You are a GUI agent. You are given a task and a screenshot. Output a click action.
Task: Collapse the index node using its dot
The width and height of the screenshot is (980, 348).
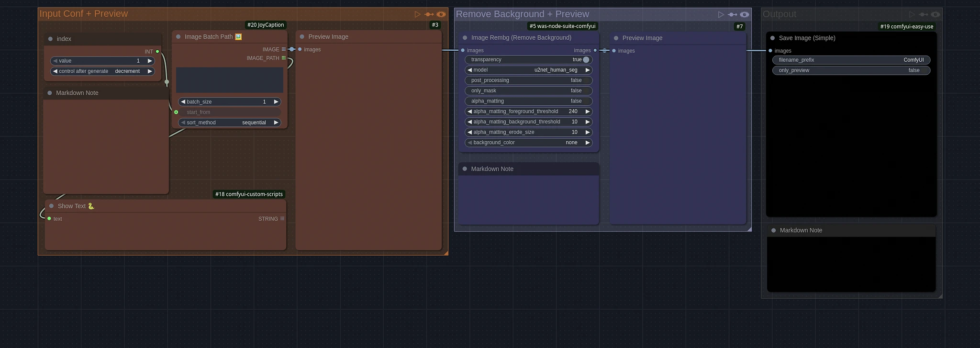(50, 39)
